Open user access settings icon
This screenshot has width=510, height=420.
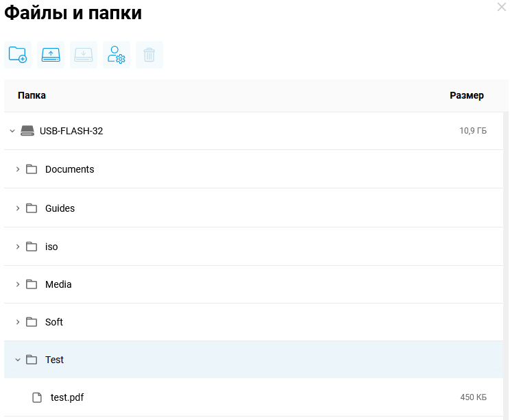(x=117, y=55)
